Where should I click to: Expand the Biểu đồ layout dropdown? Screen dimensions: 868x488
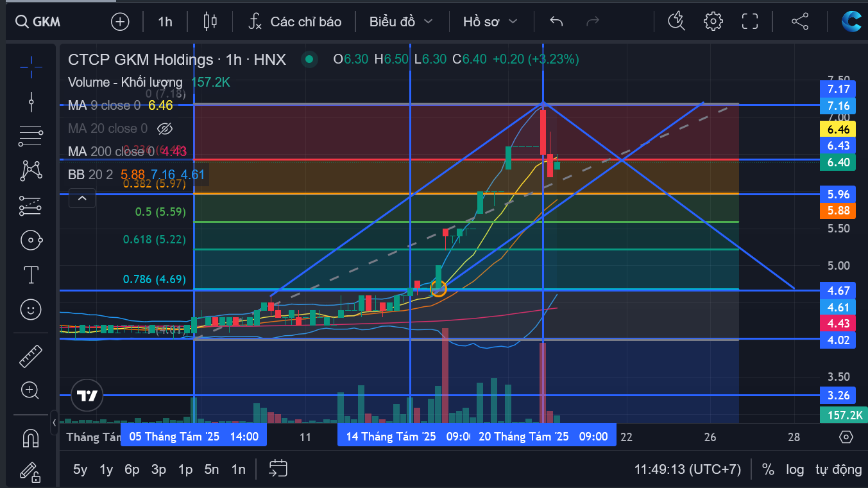[401, 22]
